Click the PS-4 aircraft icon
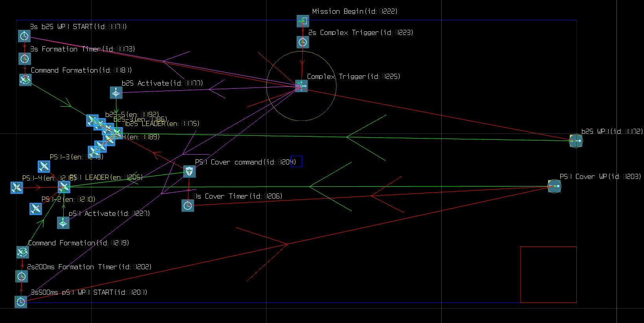 [x=17, y=188]
